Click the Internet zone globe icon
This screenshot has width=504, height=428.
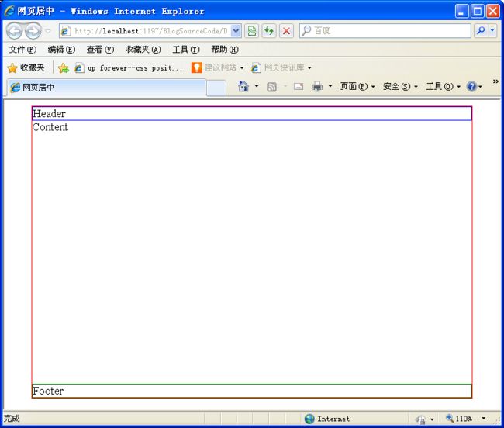coord(309,419)
